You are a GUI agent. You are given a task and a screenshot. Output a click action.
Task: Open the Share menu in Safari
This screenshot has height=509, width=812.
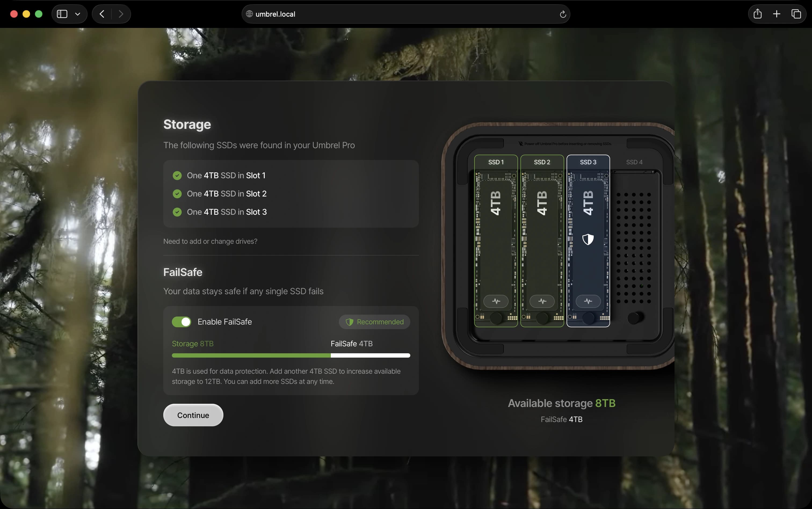point(757,14)
